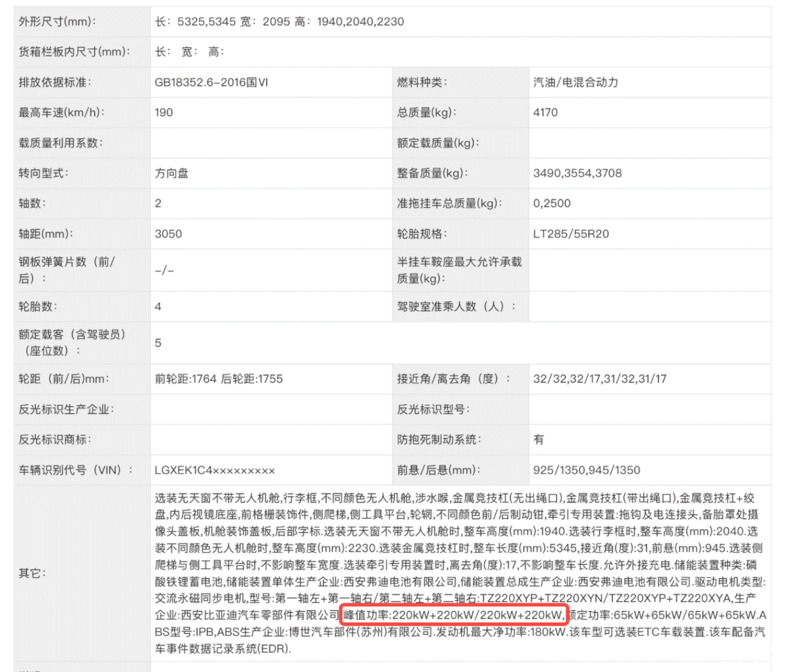Select the top speed value 190
This screenshot has width=804, height=672.
164,112
